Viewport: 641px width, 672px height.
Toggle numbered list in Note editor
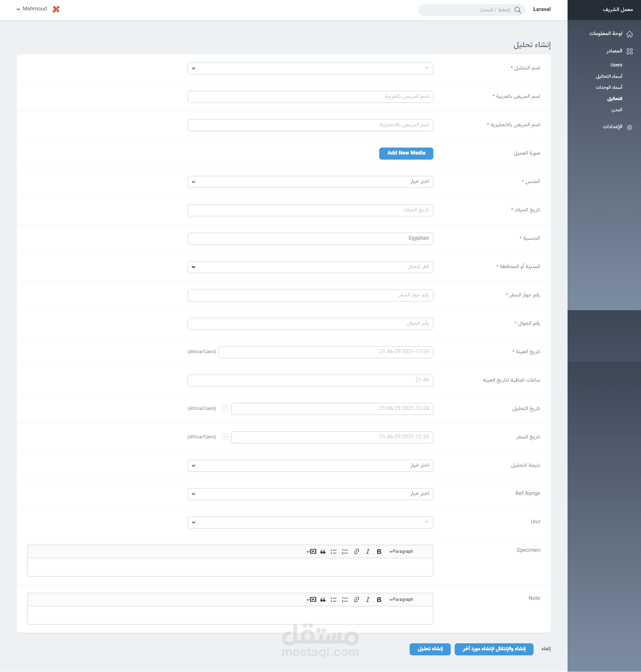(x=345, y=600)
